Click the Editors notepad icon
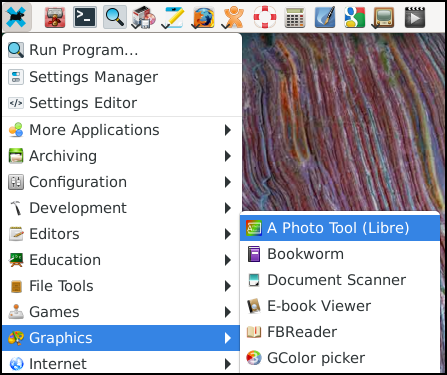The width and height of the screenshot is (447, 375). [x=16, y=234]
